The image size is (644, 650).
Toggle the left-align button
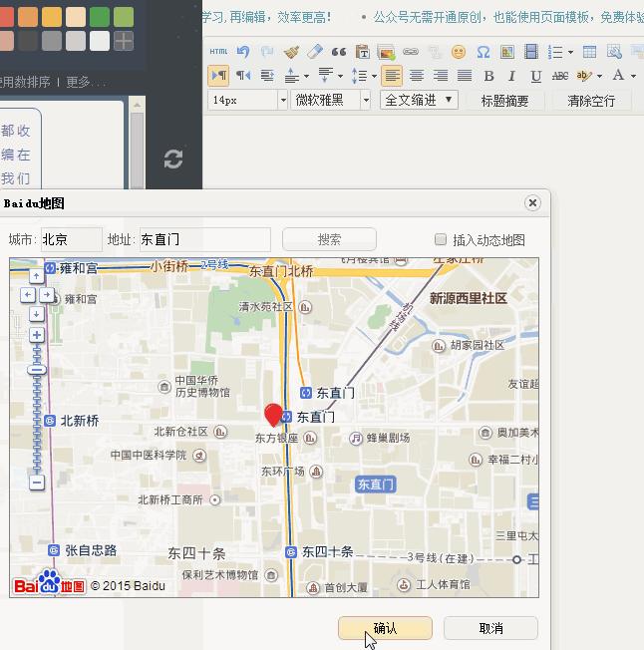(392, 76)
